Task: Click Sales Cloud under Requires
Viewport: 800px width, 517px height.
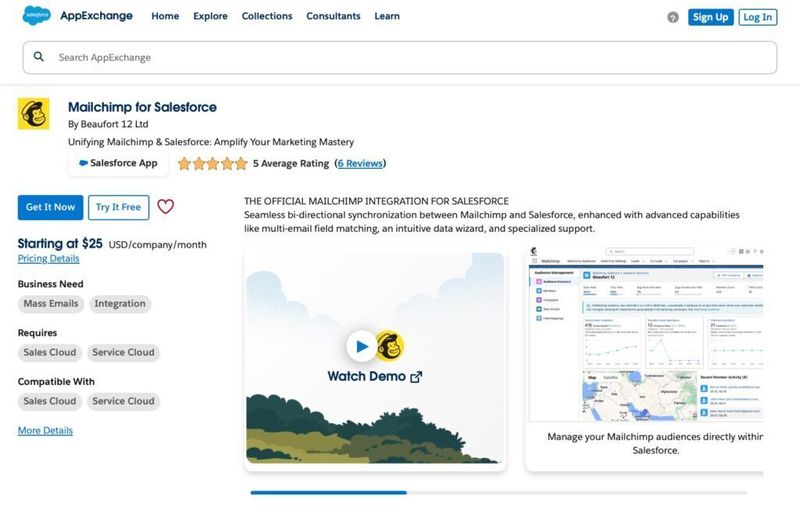Action: click(49, 352)
